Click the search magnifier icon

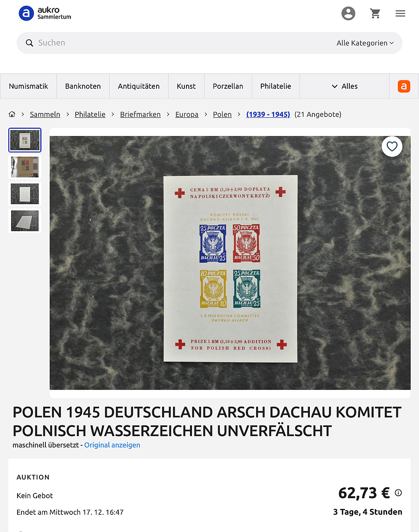pos(29,43)
